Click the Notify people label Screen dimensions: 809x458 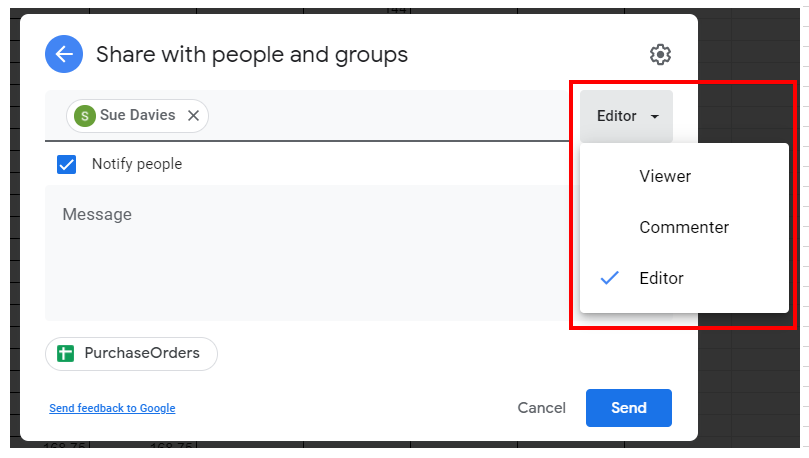137,164
